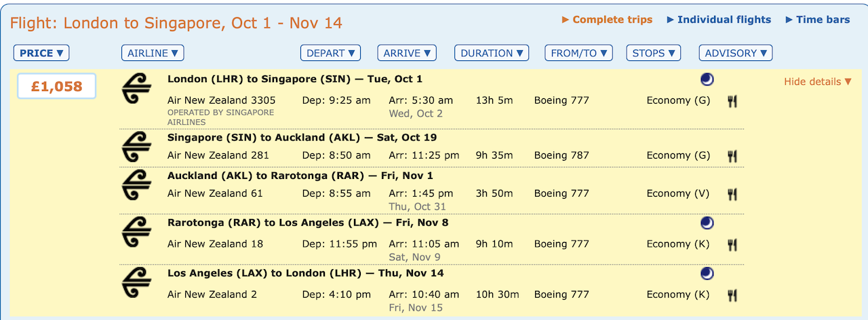Screen dimensions: 868x320
Task: Click the meal icon on Air New Zealand 61
Action: 732,194
